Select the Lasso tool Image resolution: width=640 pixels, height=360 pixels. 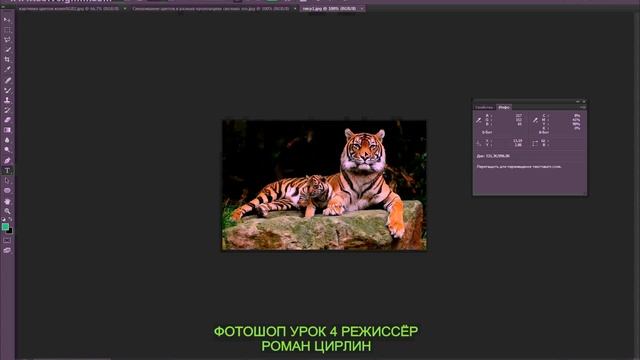(x=7, y=40)
